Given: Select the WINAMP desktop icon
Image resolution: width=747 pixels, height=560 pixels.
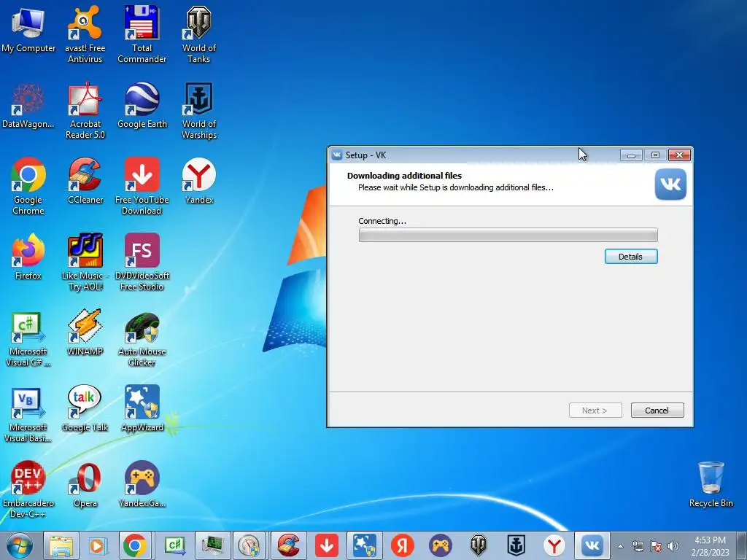Looking at the screenshot, I should (x=85, y=332).
